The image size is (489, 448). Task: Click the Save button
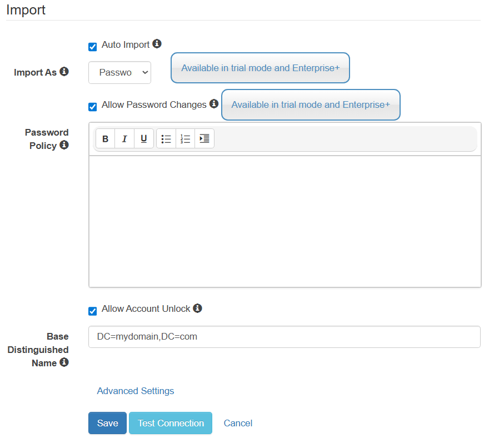[107, 423]
